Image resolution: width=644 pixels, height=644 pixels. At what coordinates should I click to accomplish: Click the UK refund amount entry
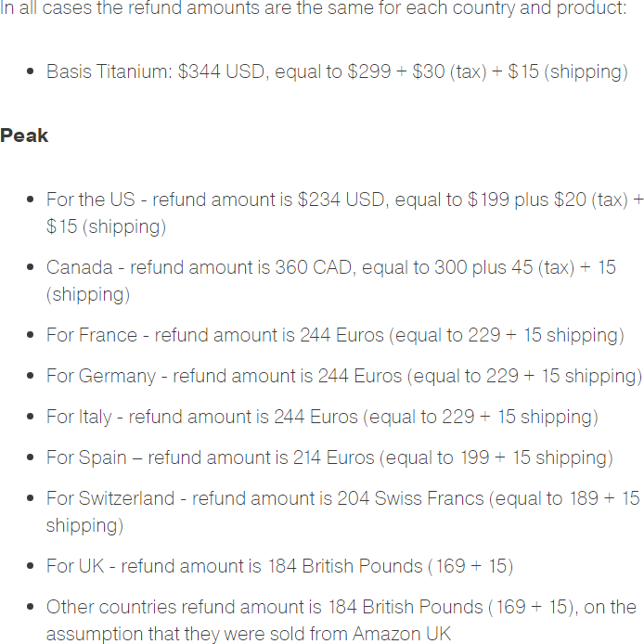point(279,566)
